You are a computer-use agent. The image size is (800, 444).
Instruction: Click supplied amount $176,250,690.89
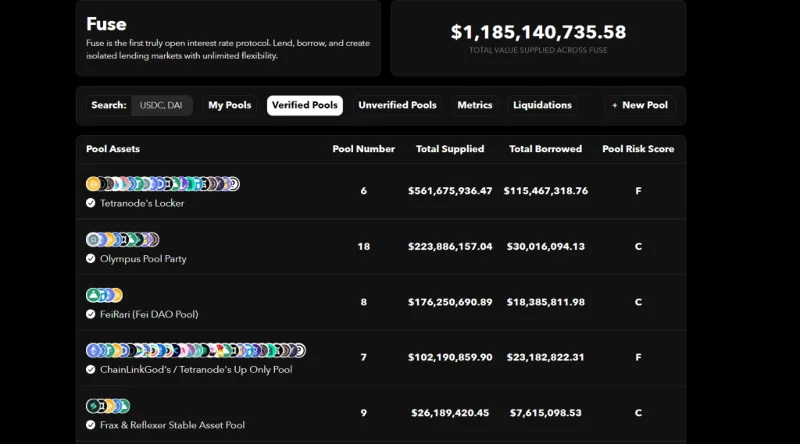(x=450, y=302)
